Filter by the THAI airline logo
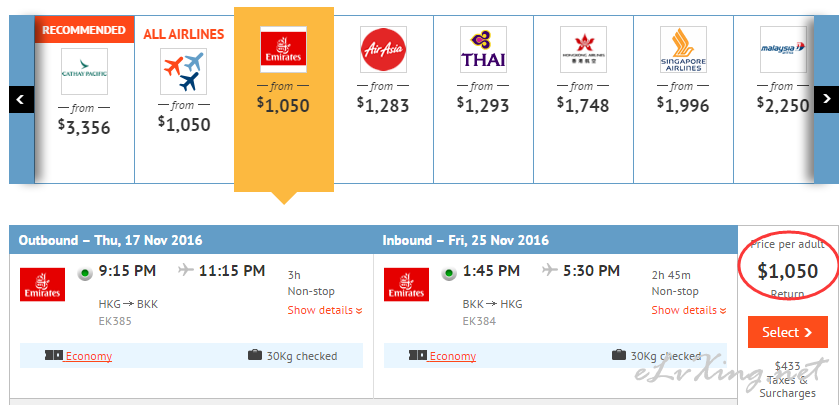This screenshot has height=405, width=839. point(483,49)
